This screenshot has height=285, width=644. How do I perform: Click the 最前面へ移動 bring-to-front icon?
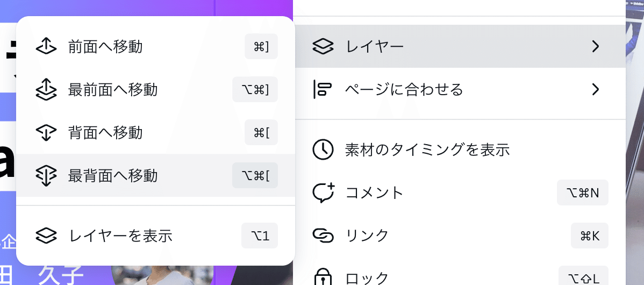46,89
